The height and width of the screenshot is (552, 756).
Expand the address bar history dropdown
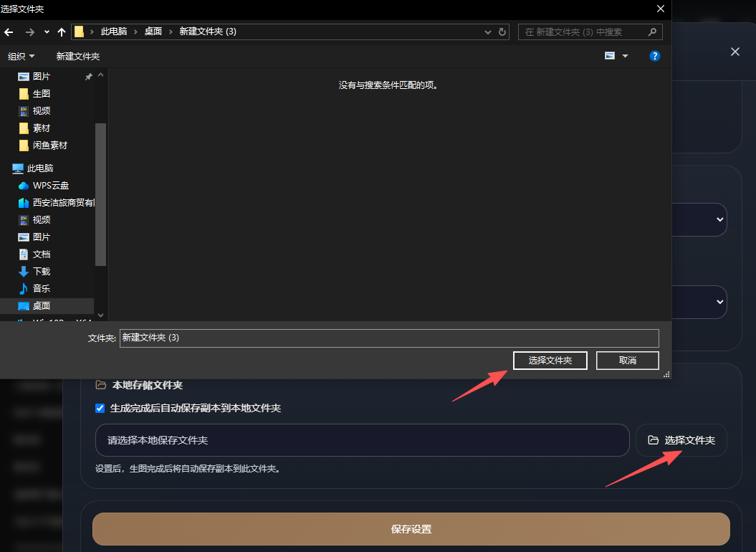487,32
